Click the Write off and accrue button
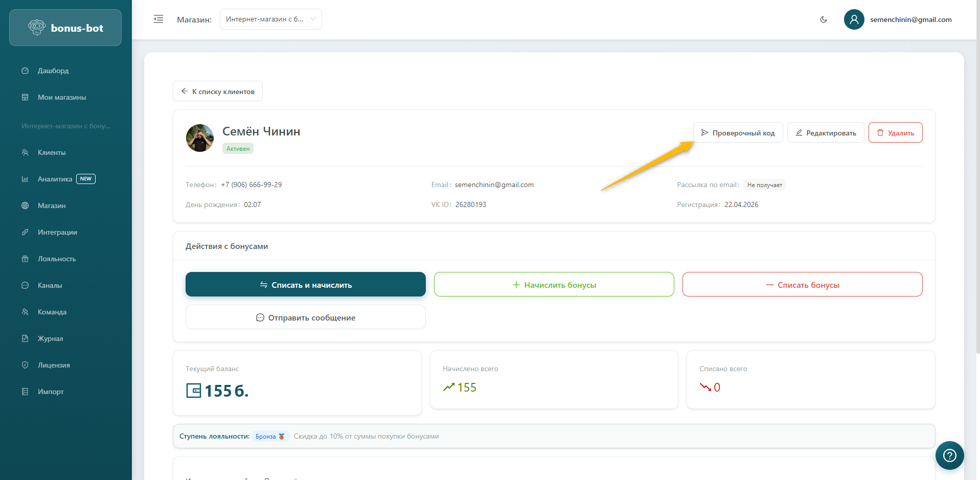This screenshot has height=480, width=980. tap(305, 285)
